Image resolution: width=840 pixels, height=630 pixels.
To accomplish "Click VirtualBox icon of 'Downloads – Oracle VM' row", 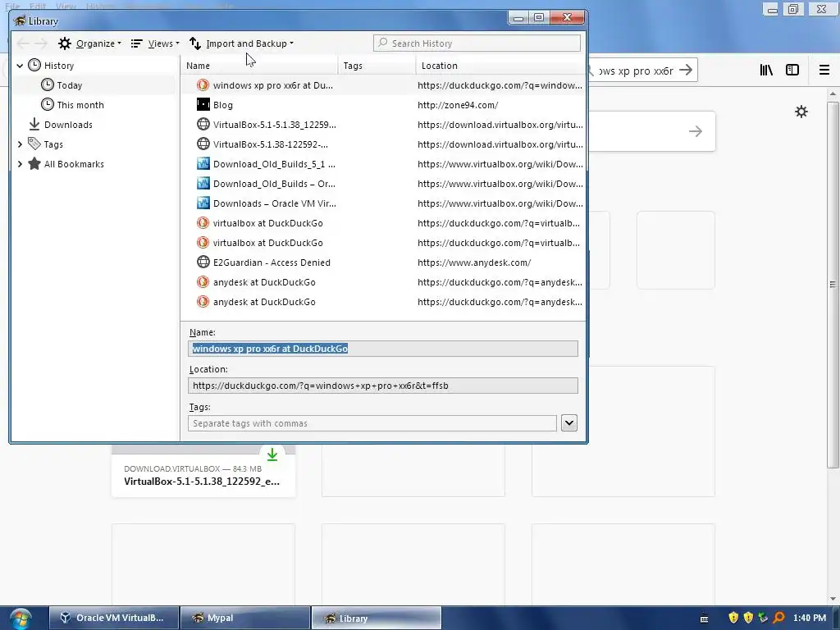I will click(203, 203).
